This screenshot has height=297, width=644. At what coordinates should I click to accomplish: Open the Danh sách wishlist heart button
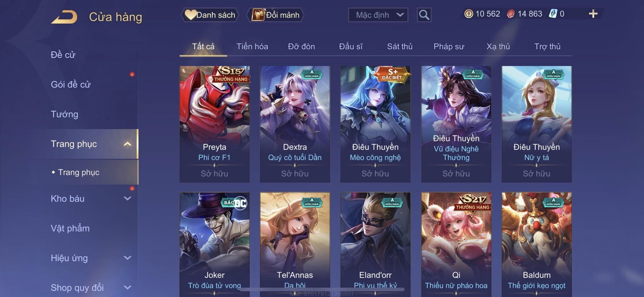pyautogui.click(x=210, y=15)
